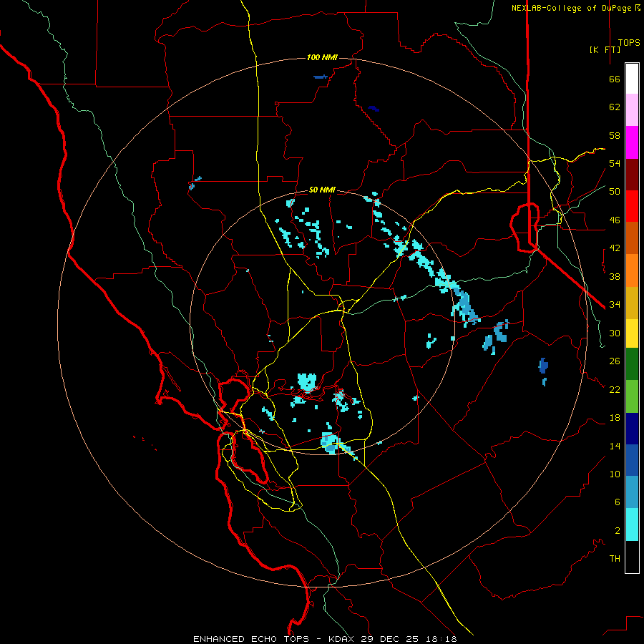Pick the bright red legend swatch

(632, 206)
